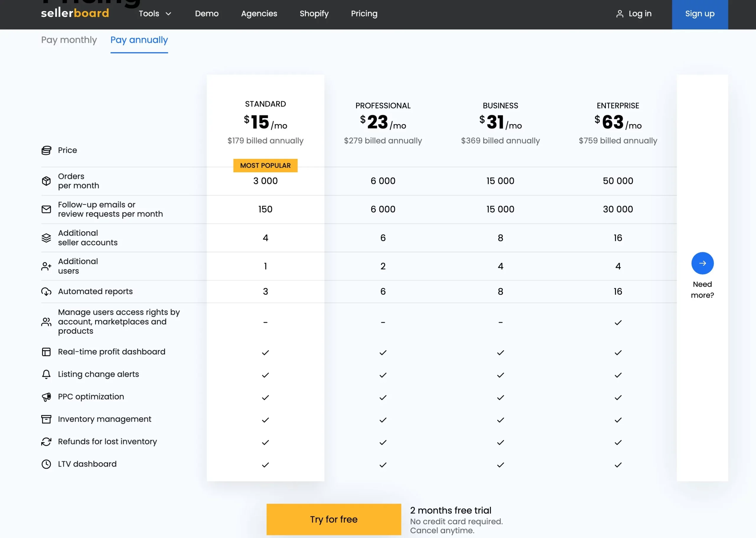Click Standard checkmark for Refunds for lost inventory
Image resolution: width=756 pixels, height=538 pixels.
pos(265,443)
